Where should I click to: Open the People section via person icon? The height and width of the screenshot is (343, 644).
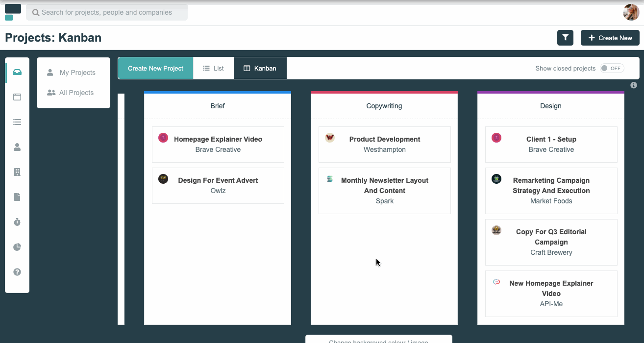(17, 147)
